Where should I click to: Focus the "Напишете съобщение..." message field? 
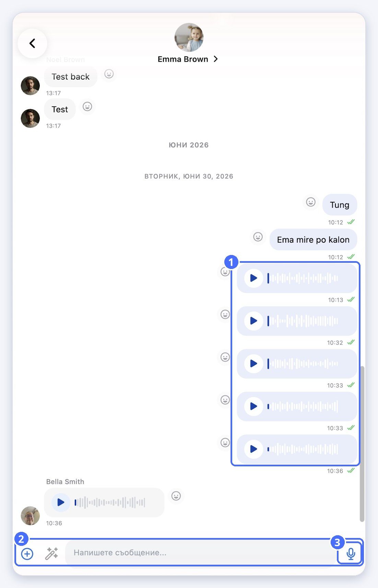(199, 553)
